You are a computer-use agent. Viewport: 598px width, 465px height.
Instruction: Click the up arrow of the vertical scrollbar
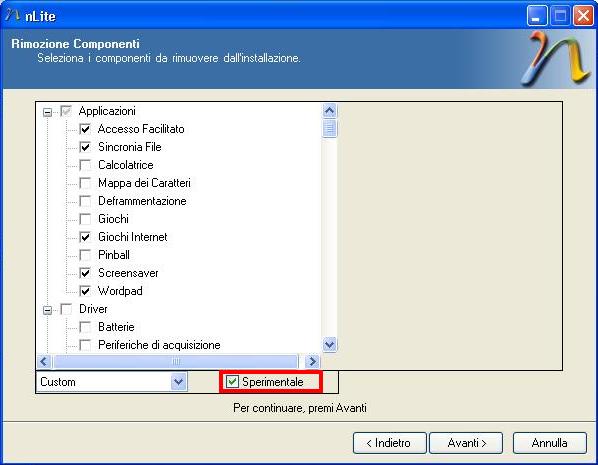pos(330,111)
